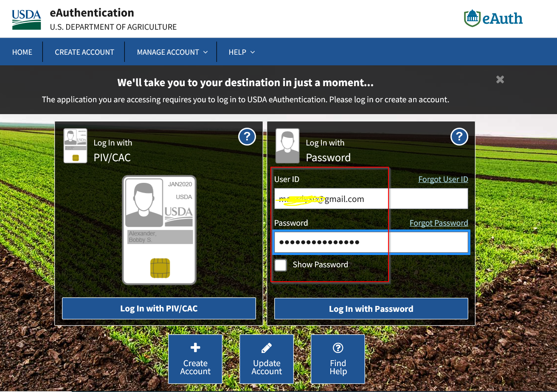Click the Update Account tile
This screenshot has width=557, height=392.
(x=267, y=359)
